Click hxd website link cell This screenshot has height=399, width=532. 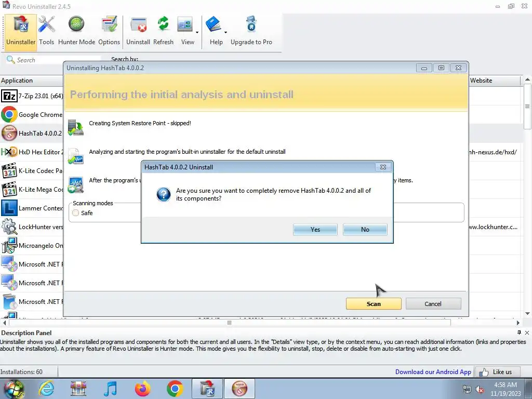click(x=494, y=152)
